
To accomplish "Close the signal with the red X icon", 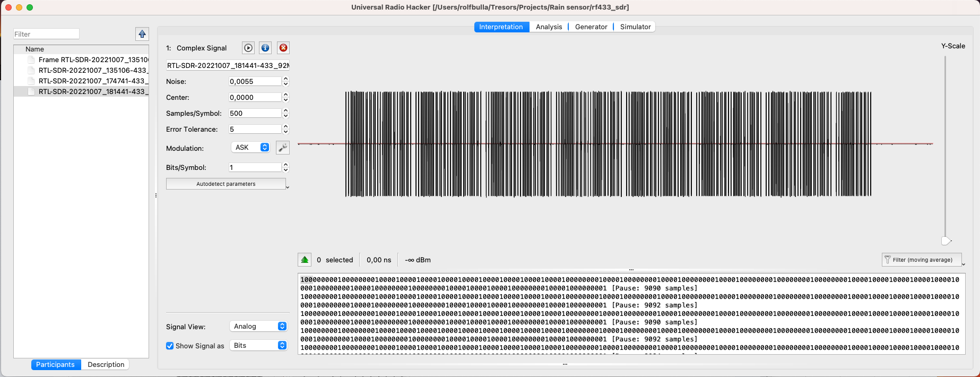I will point(283,48).
